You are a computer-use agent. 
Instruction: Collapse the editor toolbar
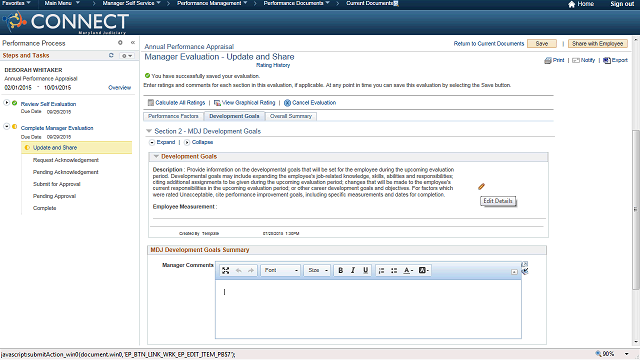[514, 272]
